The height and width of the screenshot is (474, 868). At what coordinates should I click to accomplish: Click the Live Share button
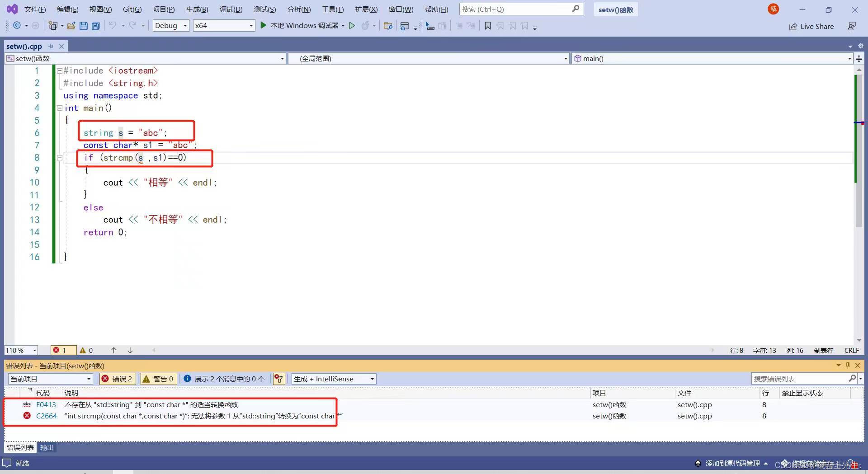pyautogui.click(x=811, y=26)
